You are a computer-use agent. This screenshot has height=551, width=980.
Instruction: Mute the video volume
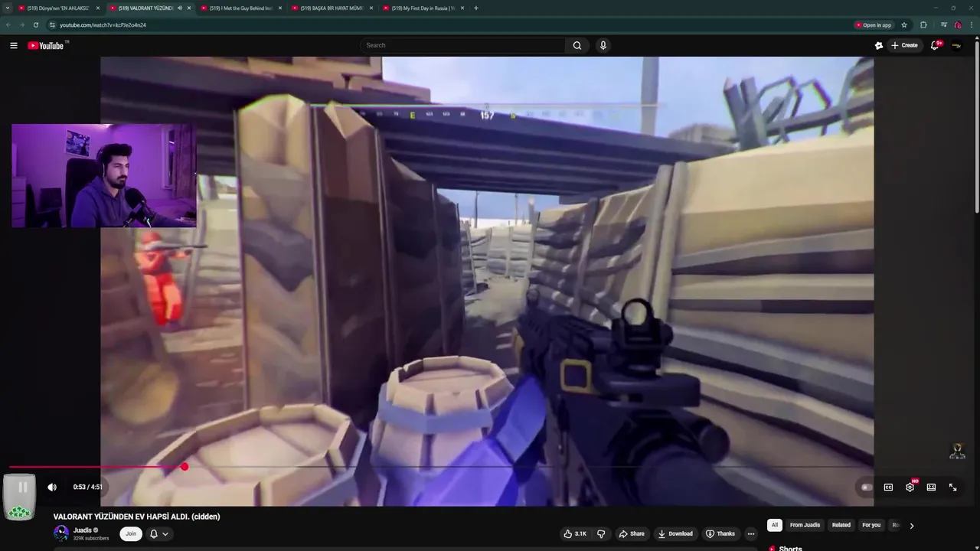tap(52, 487)
